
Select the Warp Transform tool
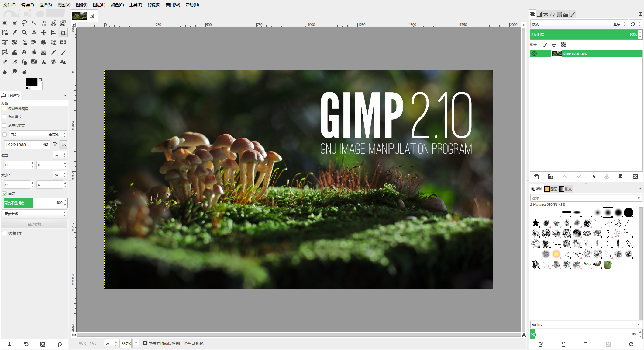click(15, 52)
